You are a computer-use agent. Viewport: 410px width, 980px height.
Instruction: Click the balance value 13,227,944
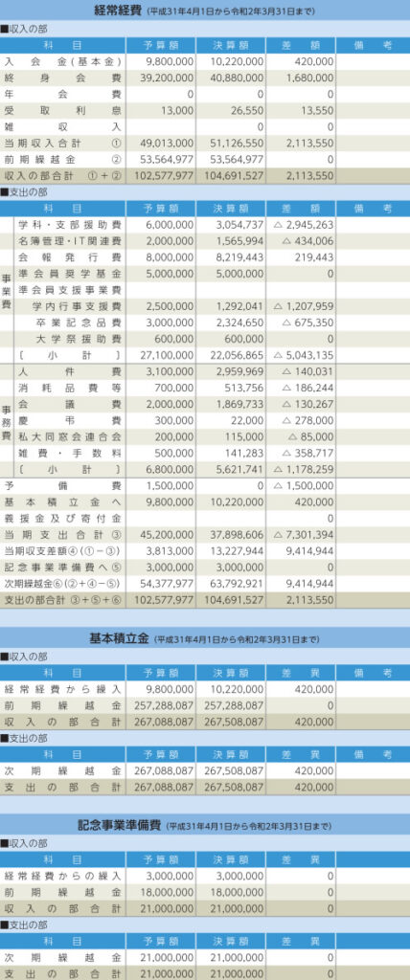[237, 551]
